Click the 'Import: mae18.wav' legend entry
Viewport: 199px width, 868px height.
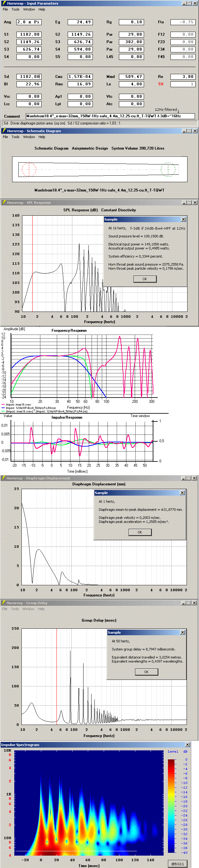coord(18,405)
